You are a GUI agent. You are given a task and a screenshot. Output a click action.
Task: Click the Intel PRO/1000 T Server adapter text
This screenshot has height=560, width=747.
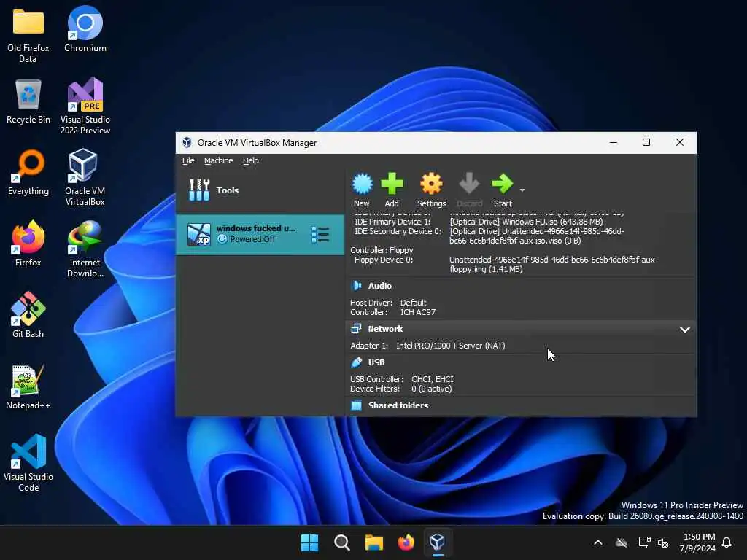click(451, 346)
